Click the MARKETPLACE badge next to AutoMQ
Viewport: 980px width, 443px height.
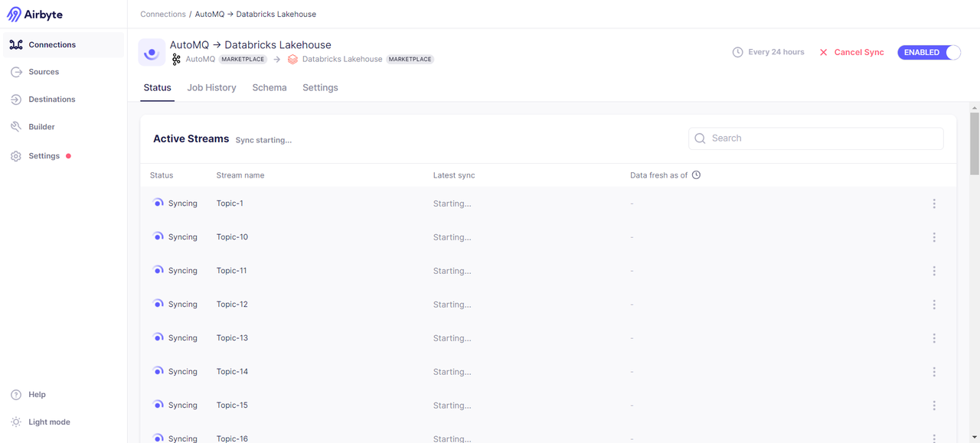coord(243,59)
